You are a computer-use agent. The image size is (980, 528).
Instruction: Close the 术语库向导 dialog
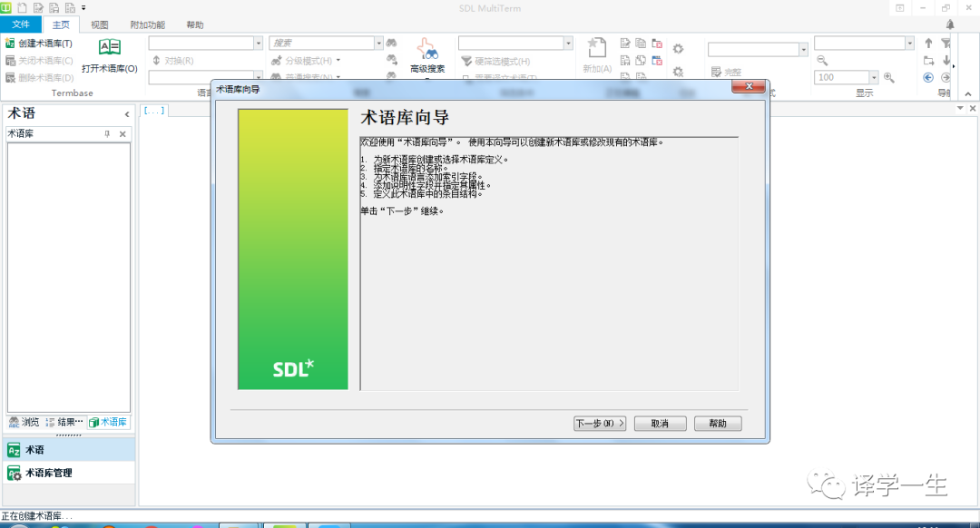(x=749, y=86)
